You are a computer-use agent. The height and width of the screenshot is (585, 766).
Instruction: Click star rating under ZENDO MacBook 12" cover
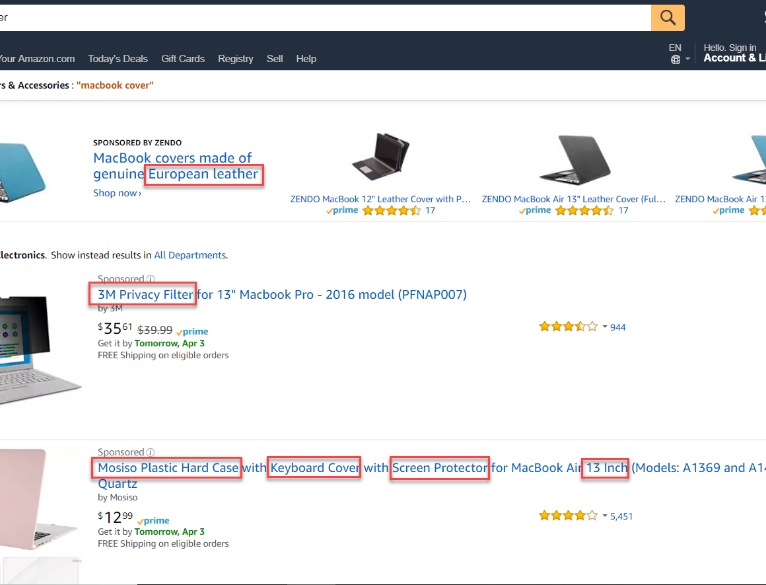391,211
